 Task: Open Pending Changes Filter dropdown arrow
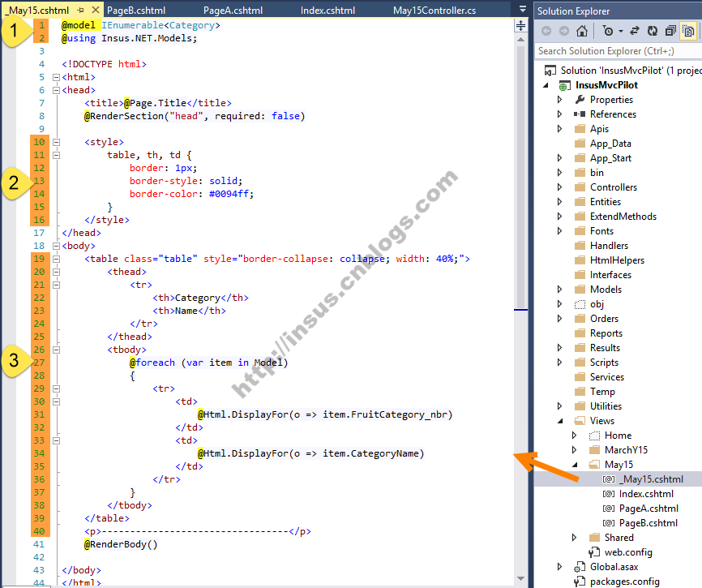620,31
